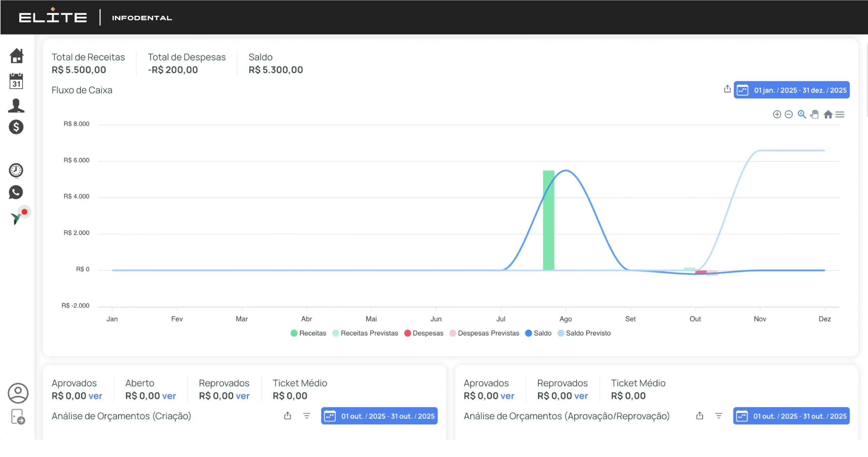Click the chart zoom-in plus icon
Screen dimensions: 868x457
[777, 115]
